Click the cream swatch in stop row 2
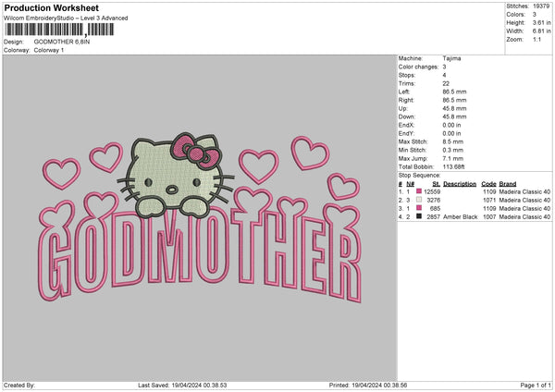 tap(419, 200)
